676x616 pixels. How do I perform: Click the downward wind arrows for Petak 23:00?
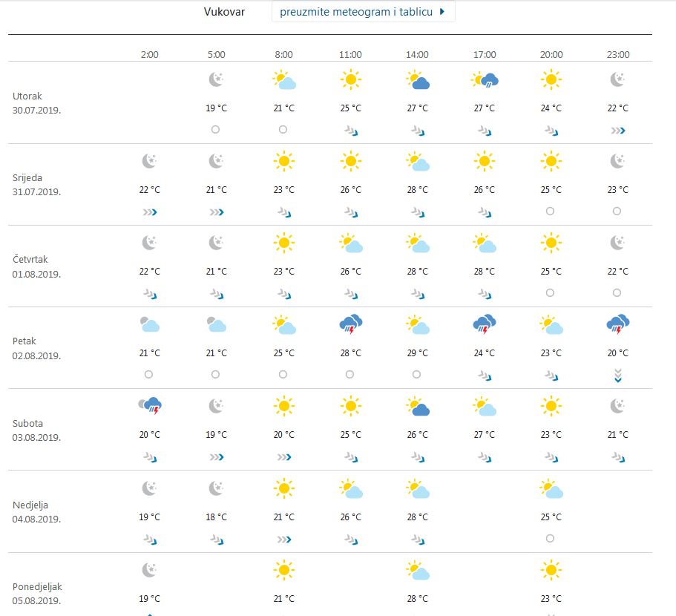point(618,376)
